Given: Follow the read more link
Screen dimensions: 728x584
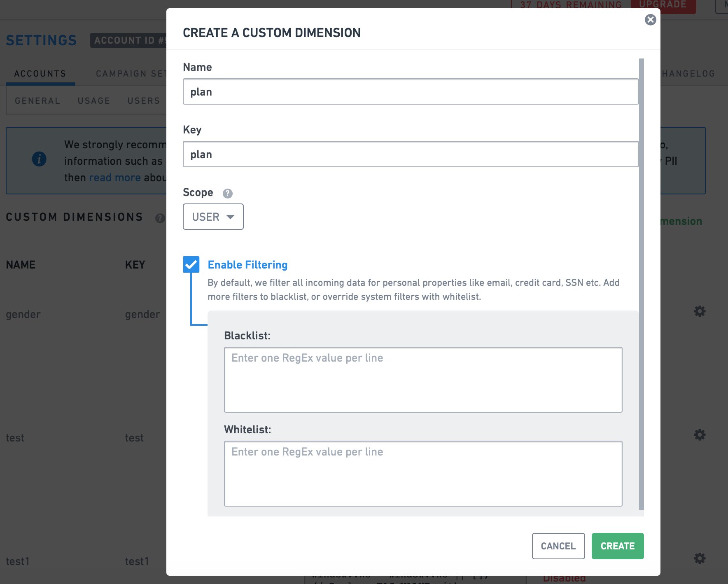Looking at the screenshot, I should click(x=115, y=178).
